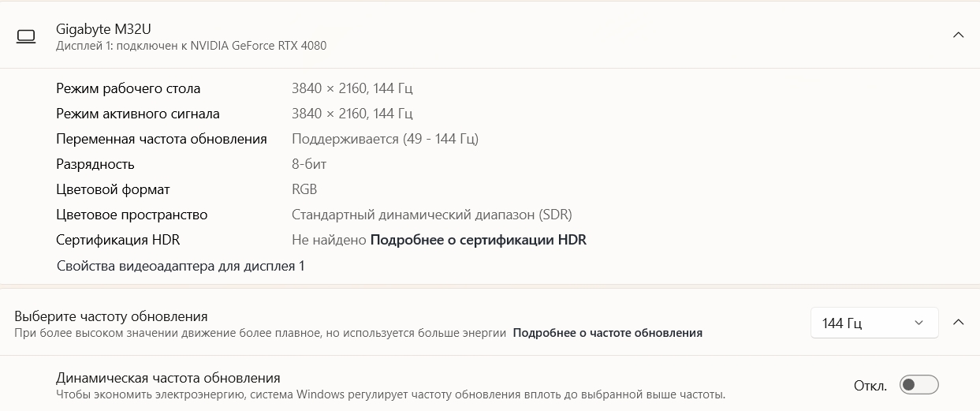This screenshot has height=411, width=980.
Task: Collapse the refresh rate selection section
Action: pos(958,322)
